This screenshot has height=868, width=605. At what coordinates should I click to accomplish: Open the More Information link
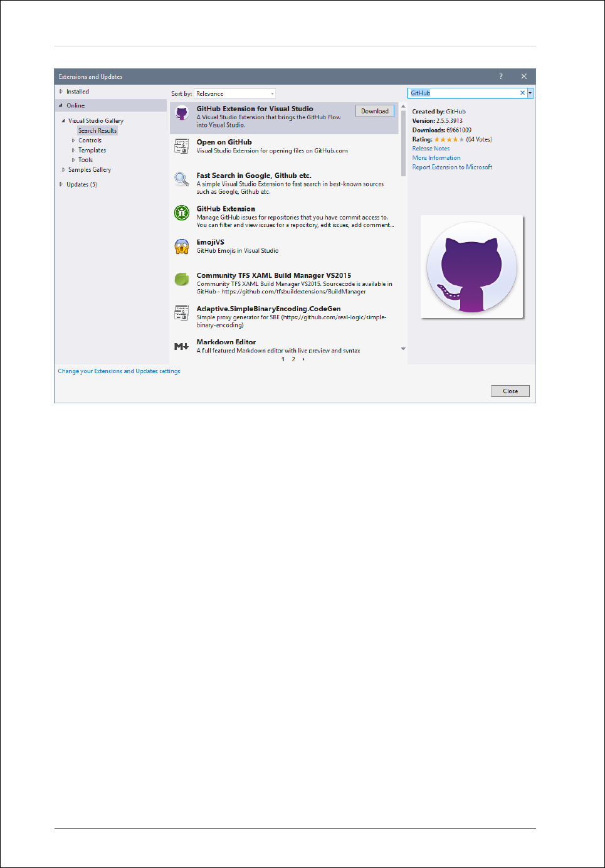tap(436, 158)
